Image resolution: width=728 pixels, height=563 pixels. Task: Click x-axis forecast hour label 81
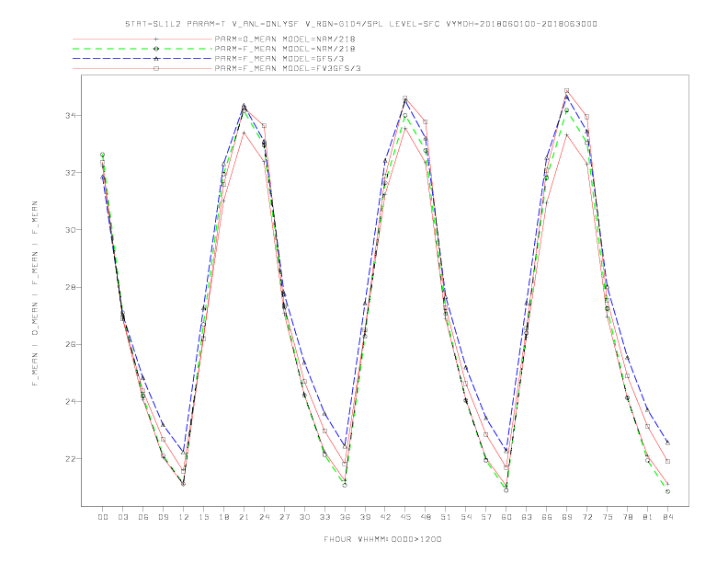pyautogui.click(x=648, y=517)
